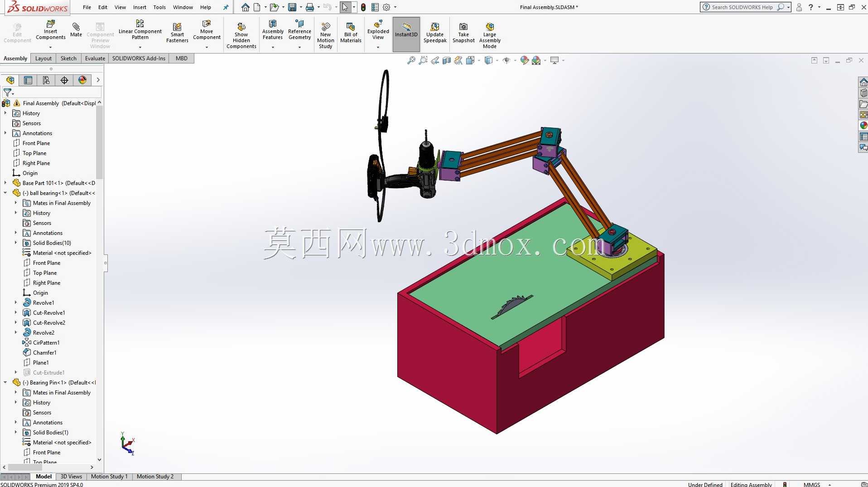This screenshot has width=868, height=487.
Task: Toggle Large Assembly Mode
Action: [x=489, y=35]
